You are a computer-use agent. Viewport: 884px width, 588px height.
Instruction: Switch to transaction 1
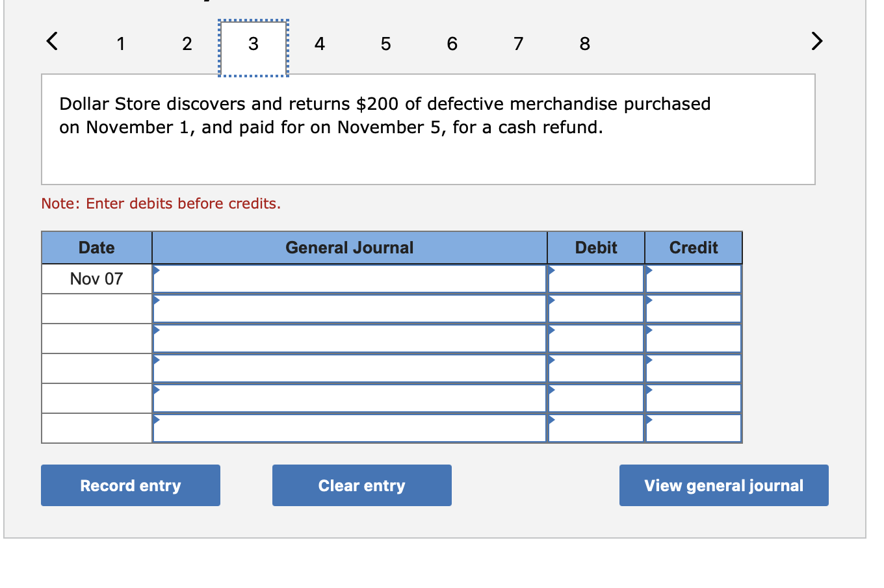pyautogui.click(x=121, y=44)
